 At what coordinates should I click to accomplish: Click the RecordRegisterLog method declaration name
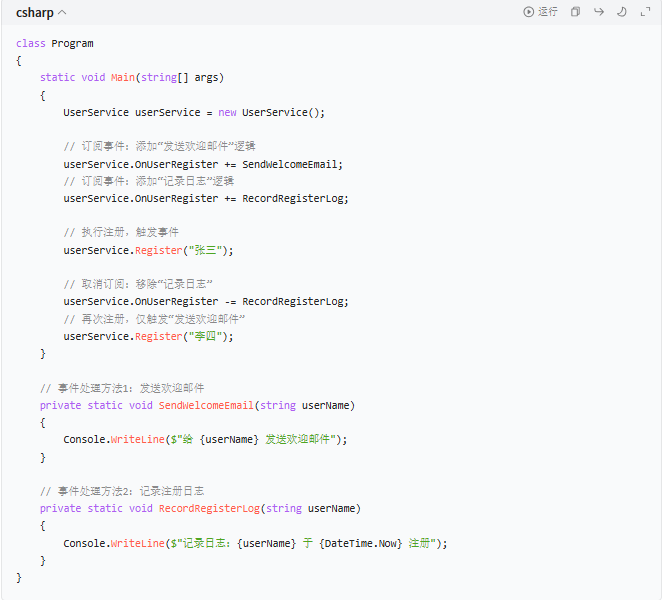[x=209, y=508]
